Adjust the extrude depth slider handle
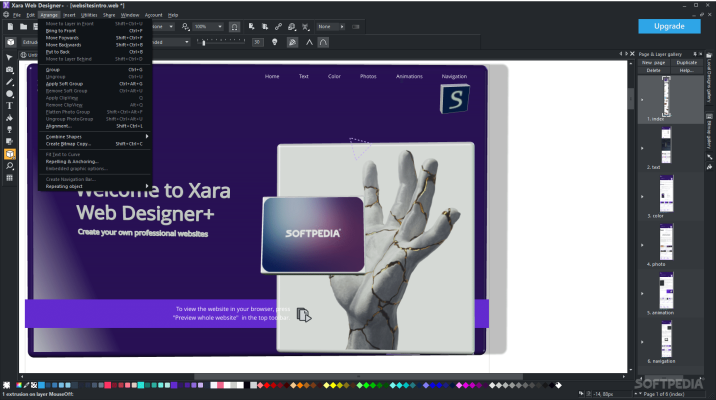 [x=204, y=42]
